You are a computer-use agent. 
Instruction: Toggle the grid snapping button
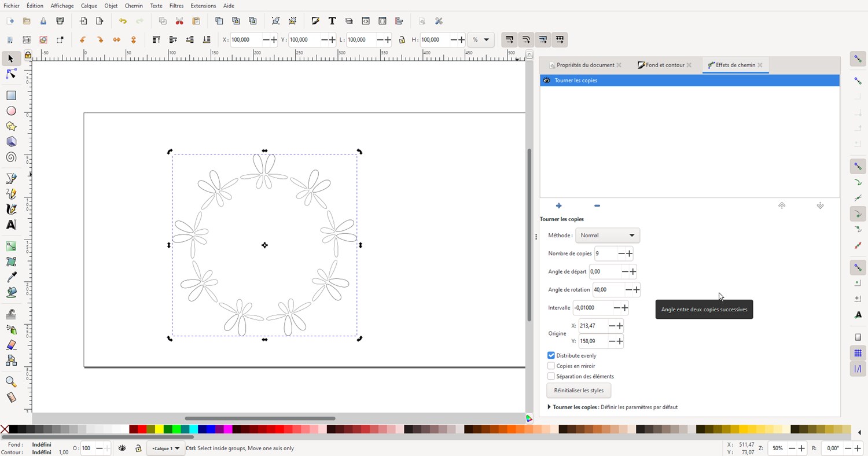tap(858, 353)
